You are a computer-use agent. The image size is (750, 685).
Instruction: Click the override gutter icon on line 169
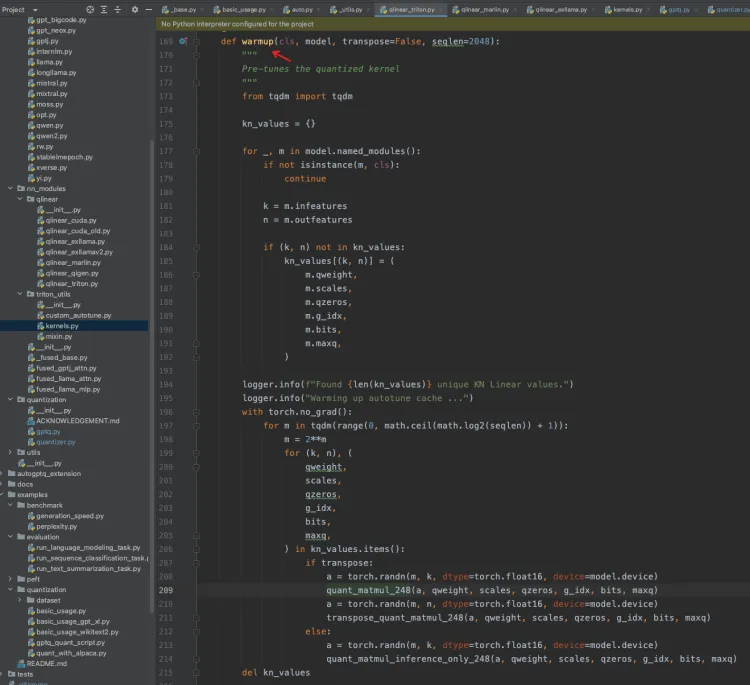click(x=182, y=41)
